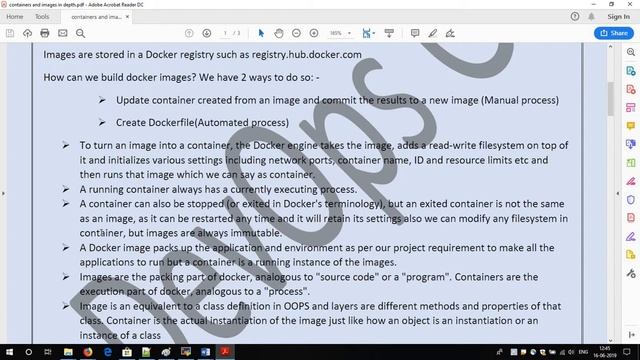The image size is (640, 360).
Task: Close the containers and images document tab
Action: coord(127,17)
